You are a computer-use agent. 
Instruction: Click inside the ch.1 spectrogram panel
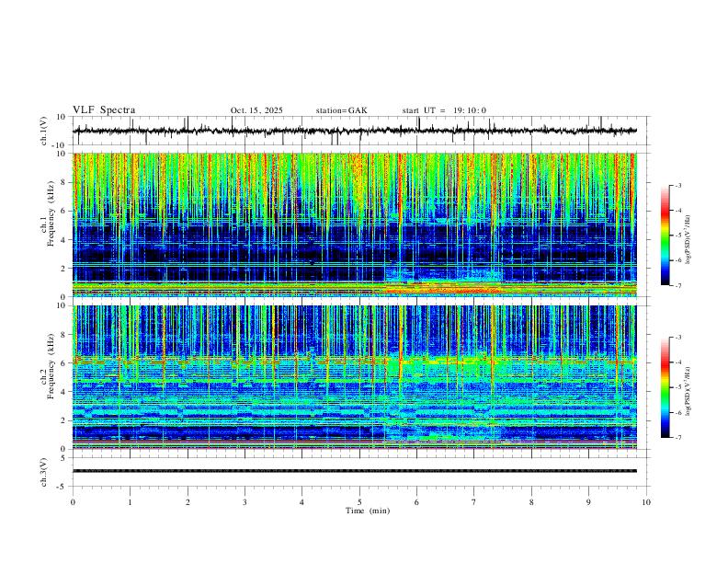[x=355, y=224]
